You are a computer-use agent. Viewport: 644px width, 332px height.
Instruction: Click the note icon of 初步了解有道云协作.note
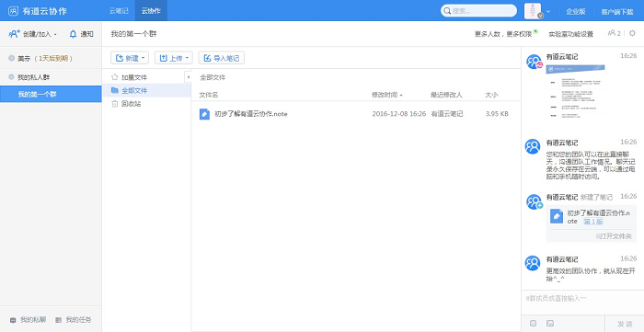(x=204, y=114)
